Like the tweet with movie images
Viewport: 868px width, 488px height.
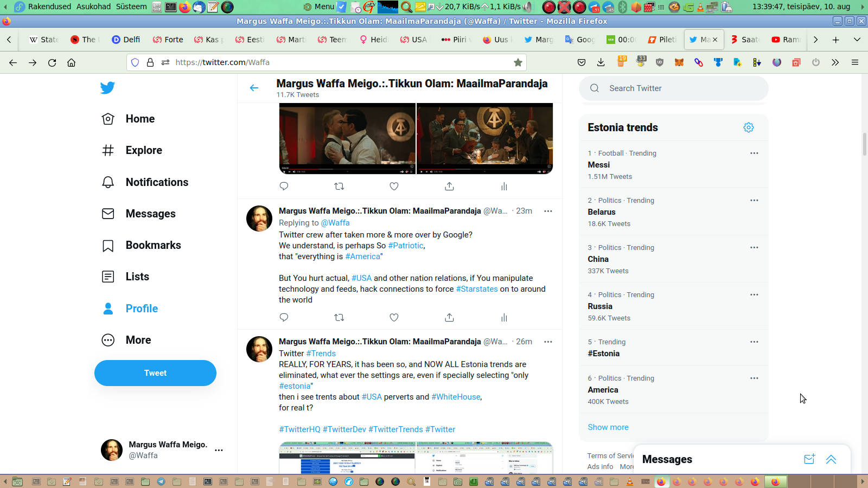tap(394, 187)
